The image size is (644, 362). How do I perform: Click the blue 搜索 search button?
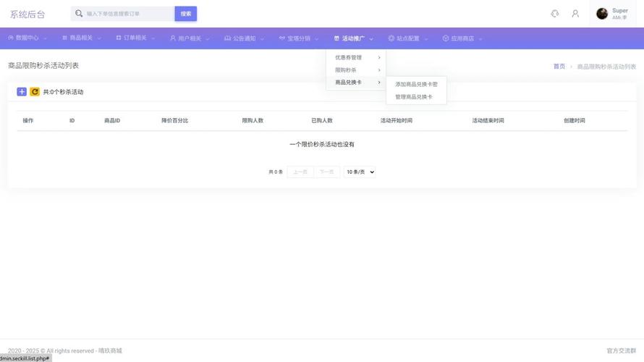pos(186,14)
